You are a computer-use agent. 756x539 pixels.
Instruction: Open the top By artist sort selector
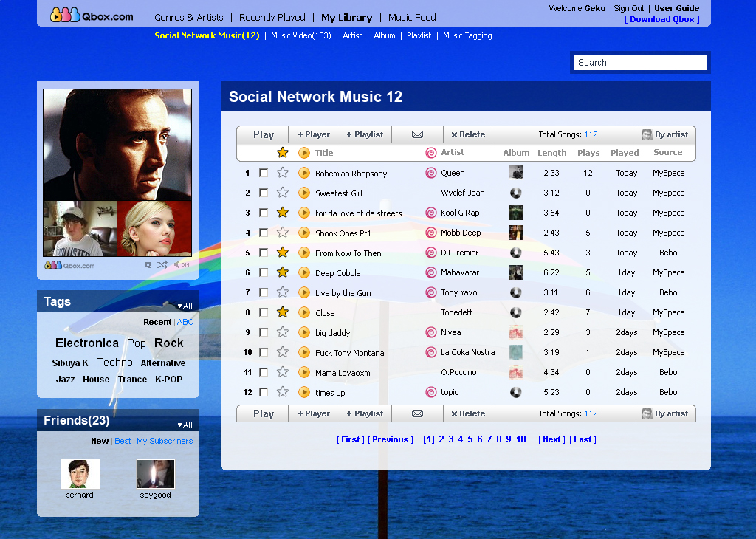(664, 134)
